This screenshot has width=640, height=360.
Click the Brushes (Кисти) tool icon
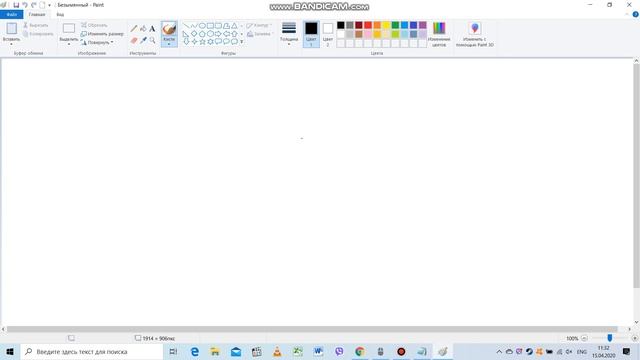click(169, 29)
